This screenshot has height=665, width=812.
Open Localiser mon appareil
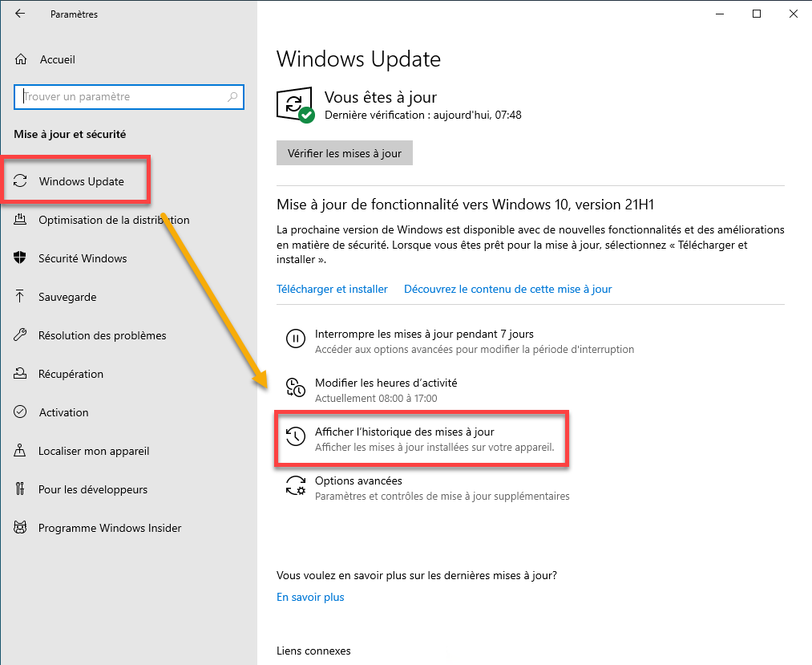pyautogui.click(x=94, y=451)
